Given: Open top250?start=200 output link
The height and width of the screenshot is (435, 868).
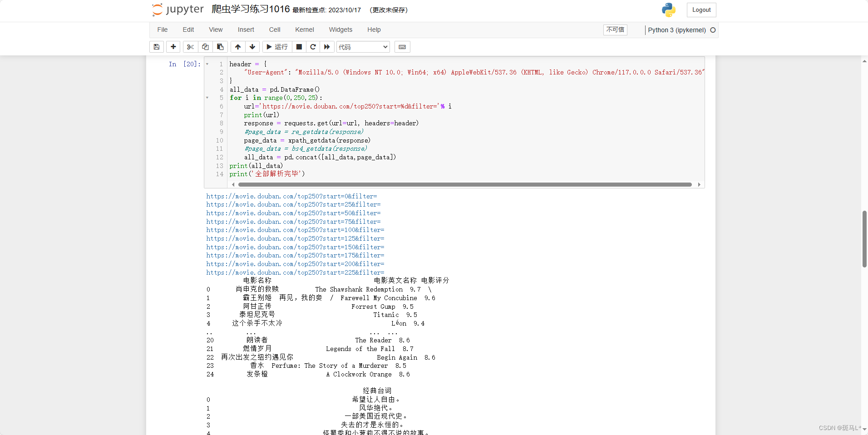Looking at the screenshot, I should point(295,264).
